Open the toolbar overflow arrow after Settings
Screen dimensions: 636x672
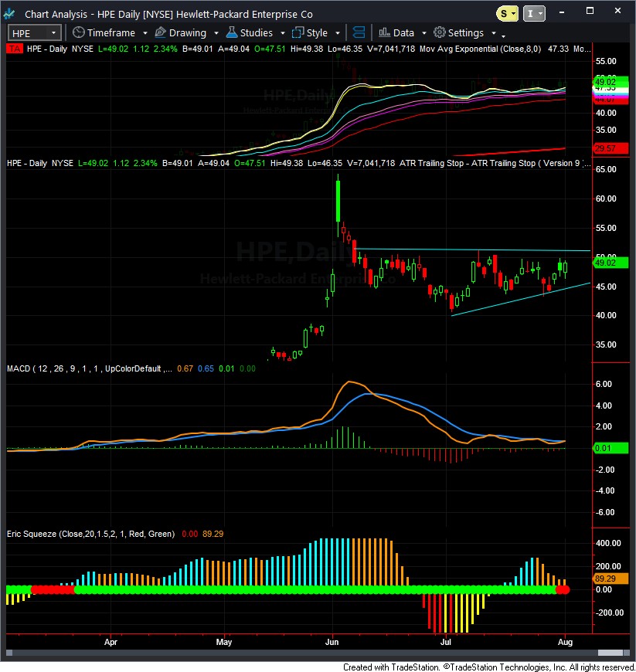pos(504,36)
